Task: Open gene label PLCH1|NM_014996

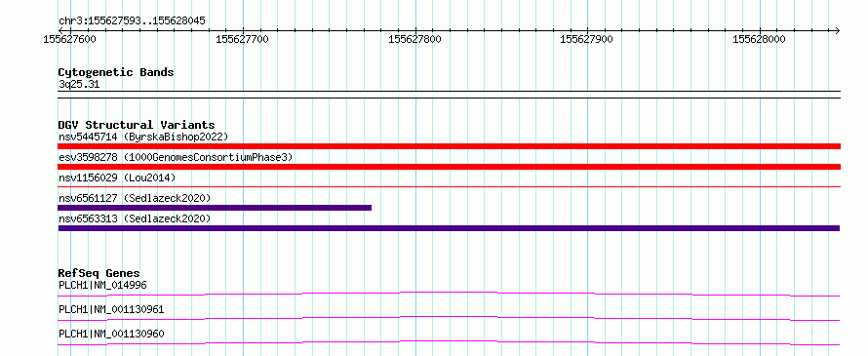Action: click(102, 285)
